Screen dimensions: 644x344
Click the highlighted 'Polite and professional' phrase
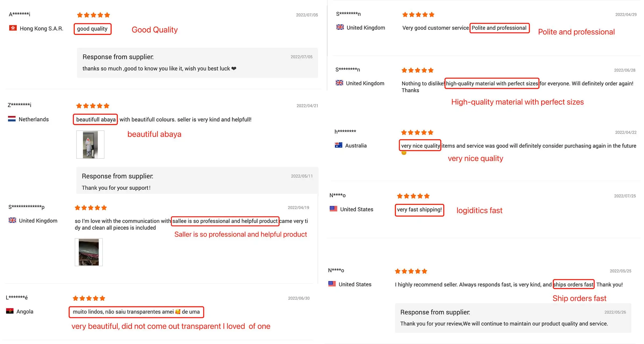pos(499,28)
